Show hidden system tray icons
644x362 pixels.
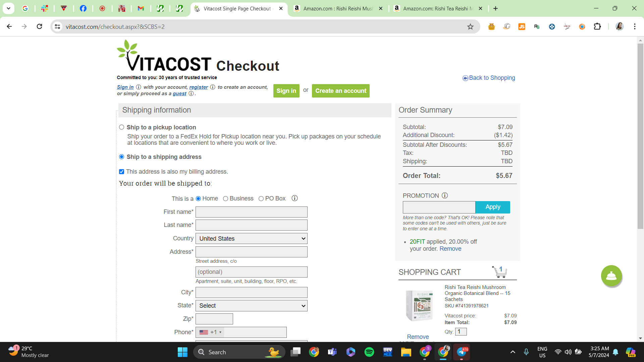513,352
